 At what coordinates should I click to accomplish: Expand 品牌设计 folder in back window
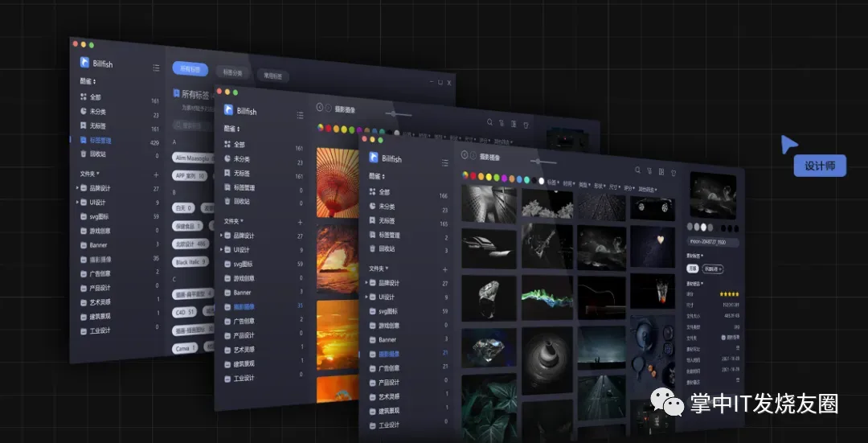[77, 187]
